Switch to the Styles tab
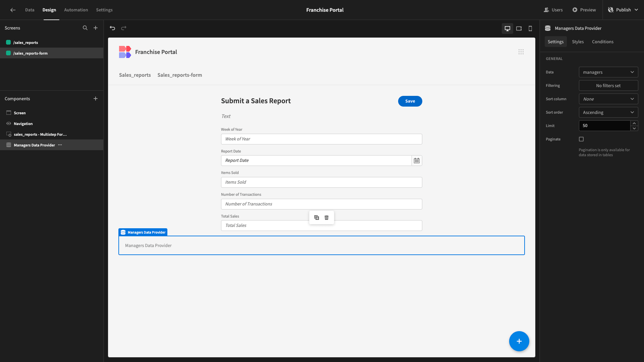The height and width of the screenshot is (362, 644). 578,42
